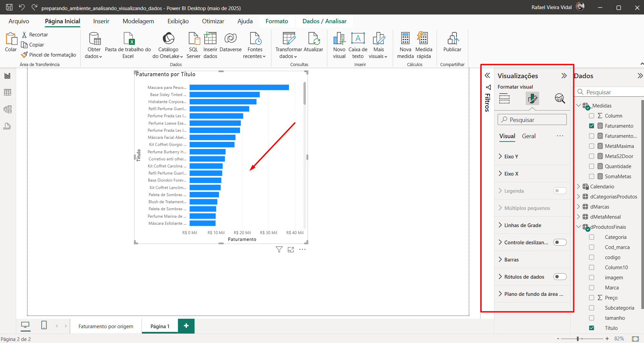644x343 pixels.
Task: Open Build visual fields icon
Action: click(x=504, y=99)
